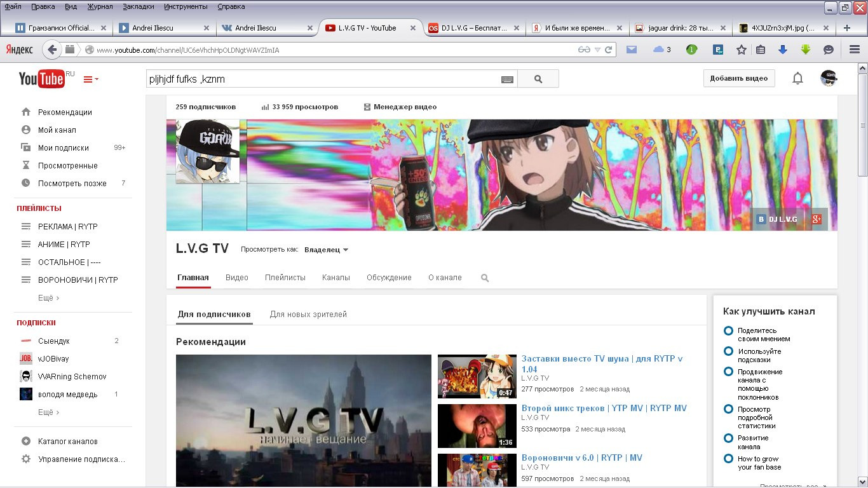The image size is (868, 488).
Task: Click the green circle icon with number 1
Action: pos(691,50)
